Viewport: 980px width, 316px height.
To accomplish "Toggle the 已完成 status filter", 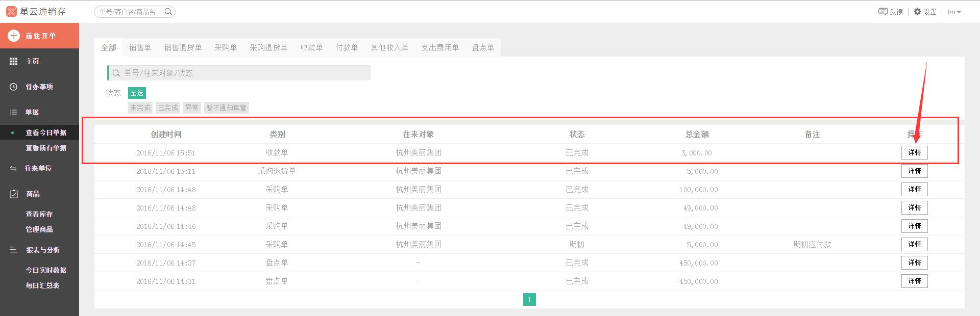I will click(x=168, y=108).
